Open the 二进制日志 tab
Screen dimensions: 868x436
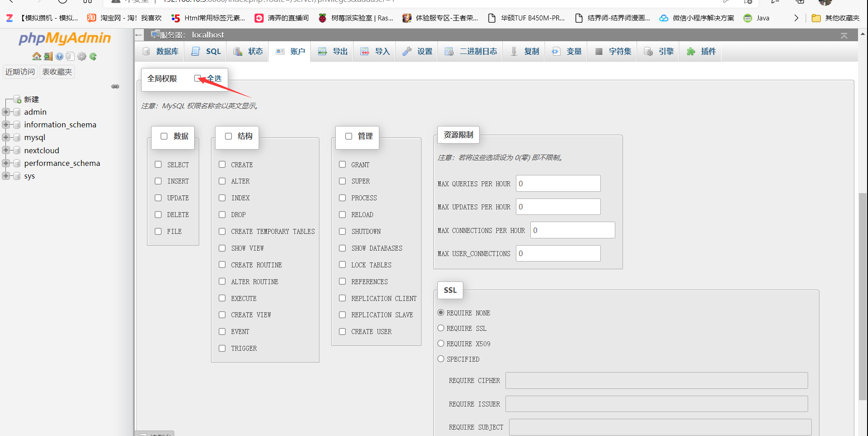click(471, 52)
